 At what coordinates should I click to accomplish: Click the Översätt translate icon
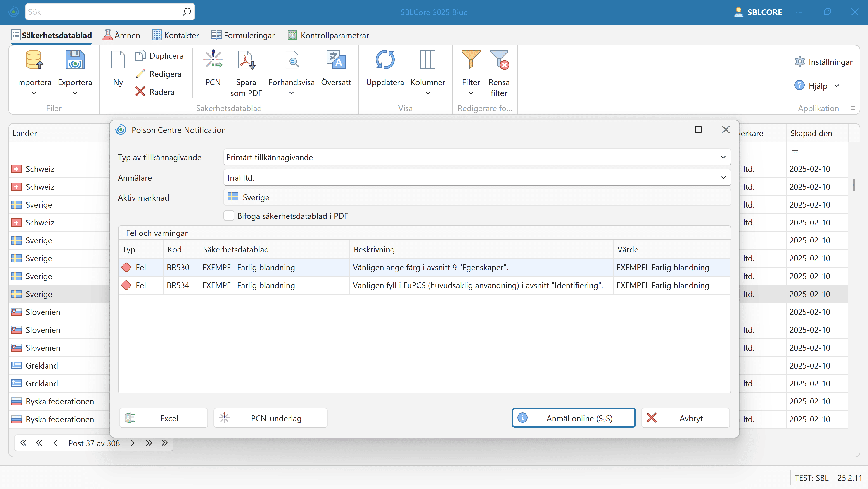tap(336, 60)
